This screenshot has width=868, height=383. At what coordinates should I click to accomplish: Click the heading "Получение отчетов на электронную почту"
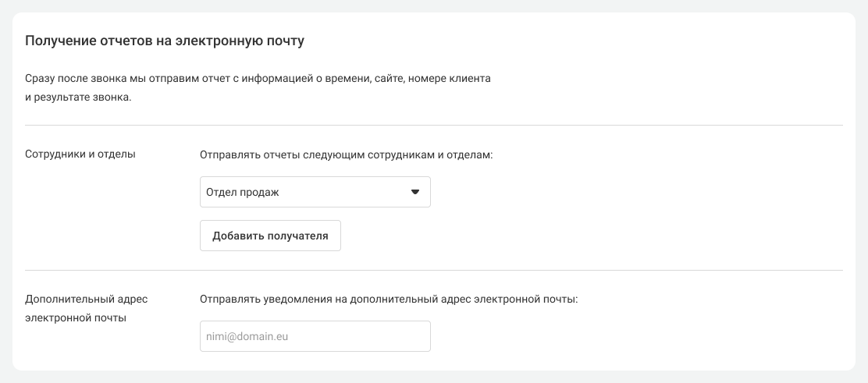pyautogui.click(x=165, y=41)
